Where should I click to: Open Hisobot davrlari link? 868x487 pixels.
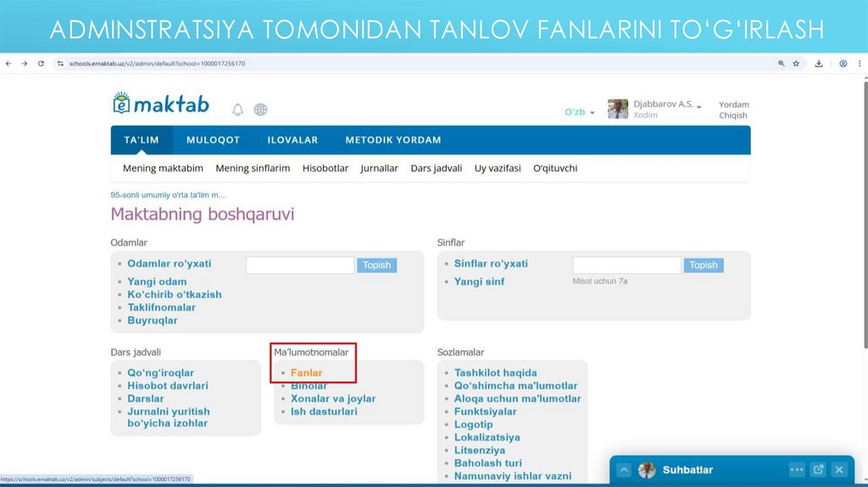(x=168, y=385)
